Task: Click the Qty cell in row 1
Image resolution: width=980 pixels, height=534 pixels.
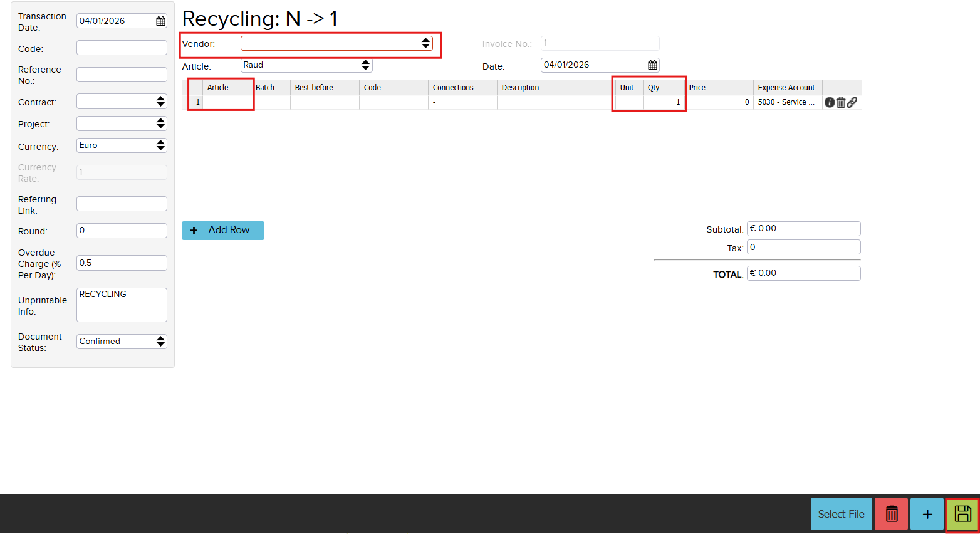Action: (x=664, y=102)
